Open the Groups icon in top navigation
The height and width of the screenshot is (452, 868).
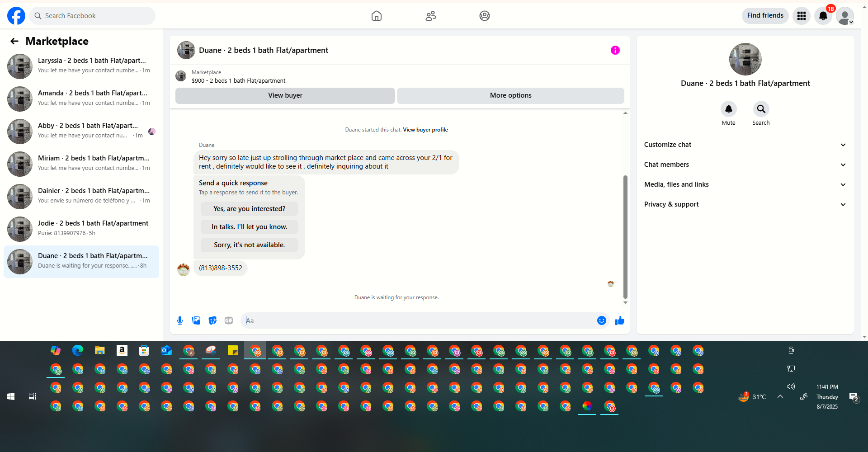[485, 16]
